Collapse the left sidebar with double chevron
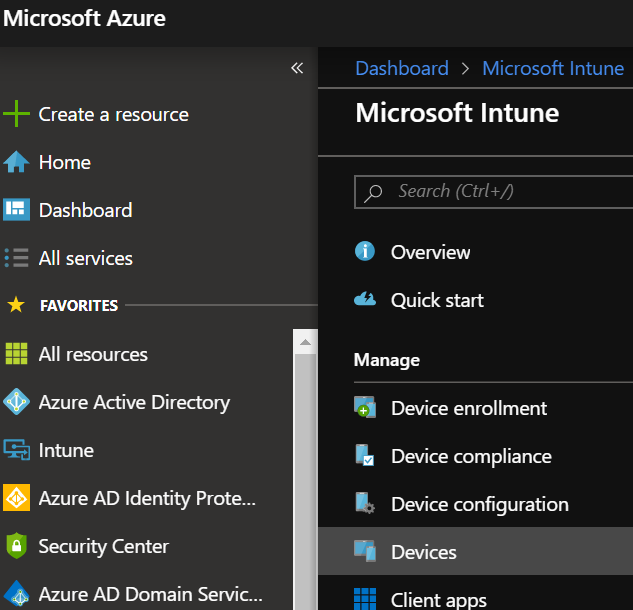This screenshot has width=633, height=610. click(297, 68)
